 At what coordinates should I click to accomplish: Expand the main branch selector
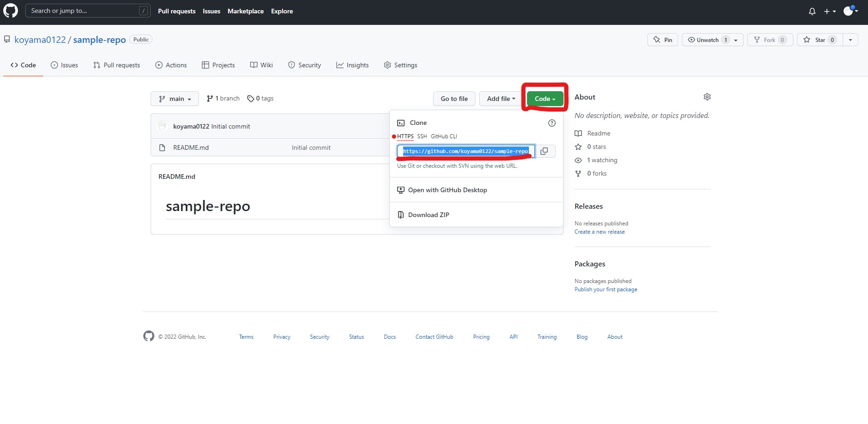(x=175, y=99)
